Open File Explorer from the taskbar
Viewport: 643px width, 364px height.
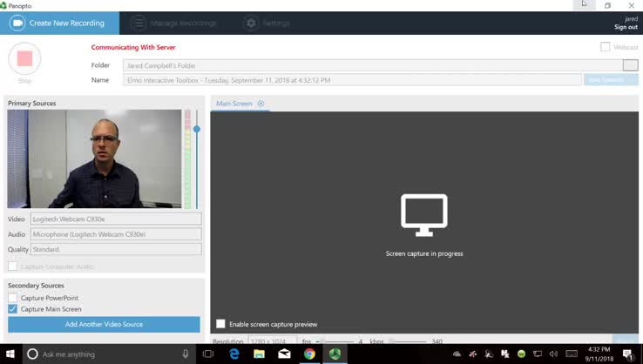point(259,354)
